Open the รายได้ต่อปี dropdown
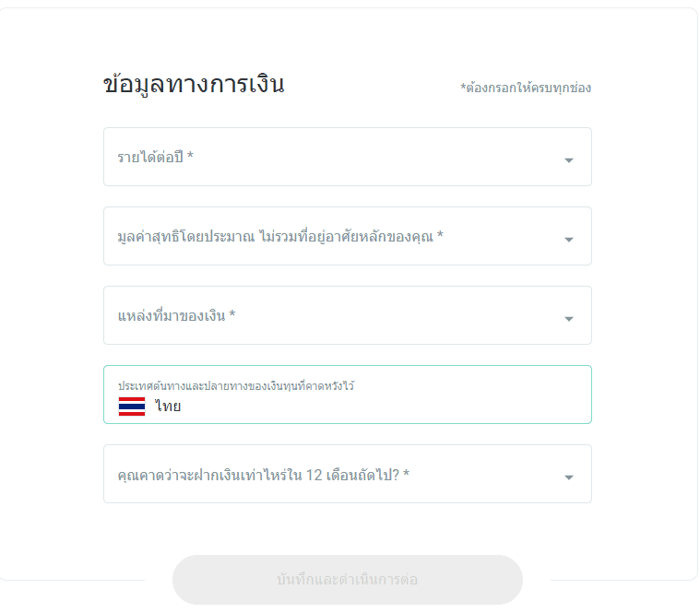 (x=348, y=157)
